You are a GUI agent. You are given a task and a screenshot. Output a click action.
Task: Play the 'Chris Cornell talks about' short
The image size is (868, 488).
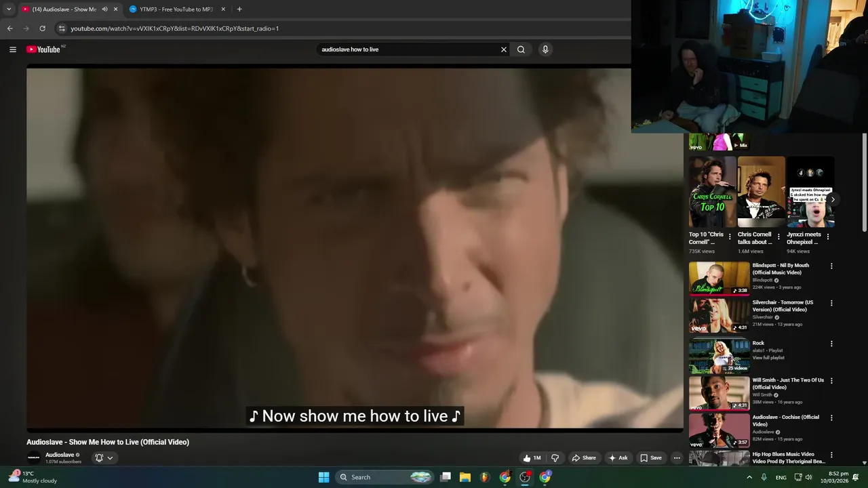click(761, 192)
